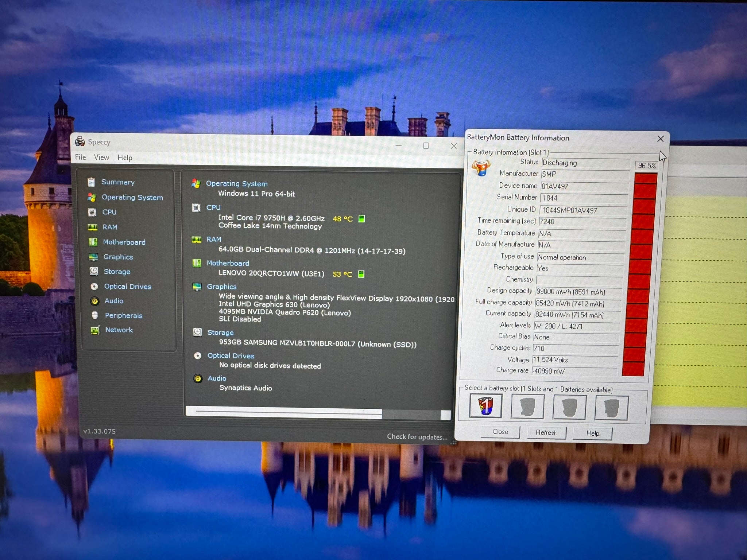Click the Help button in BatteryMon

pyautogui.click(x=593, y=433)
